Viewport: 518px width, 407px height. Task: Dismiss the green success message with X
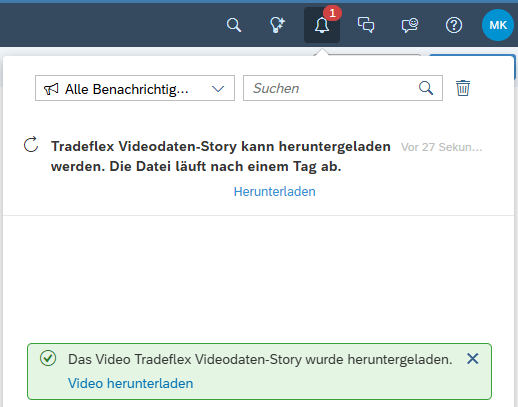pos(472,359)
